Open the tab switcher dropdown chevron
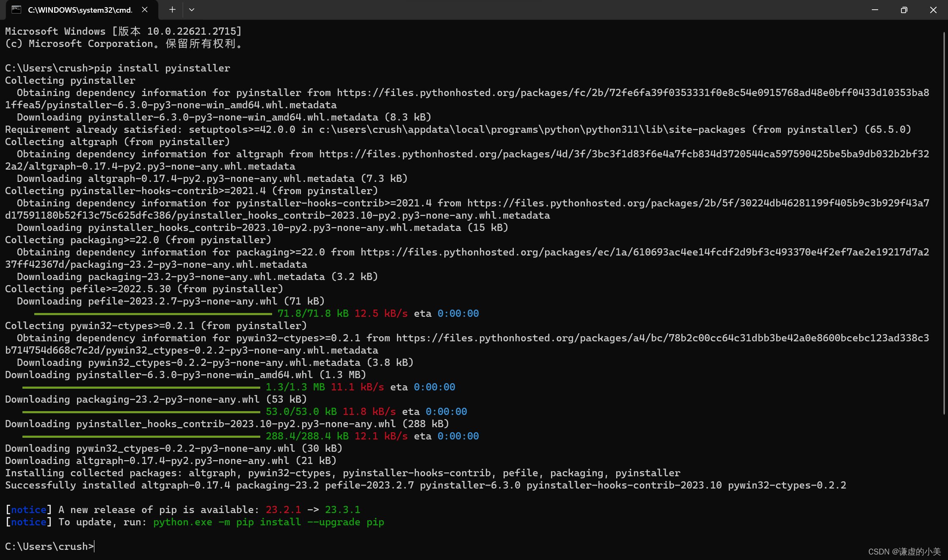Screen dimensions: 948x560 click(x=192, y=10)
